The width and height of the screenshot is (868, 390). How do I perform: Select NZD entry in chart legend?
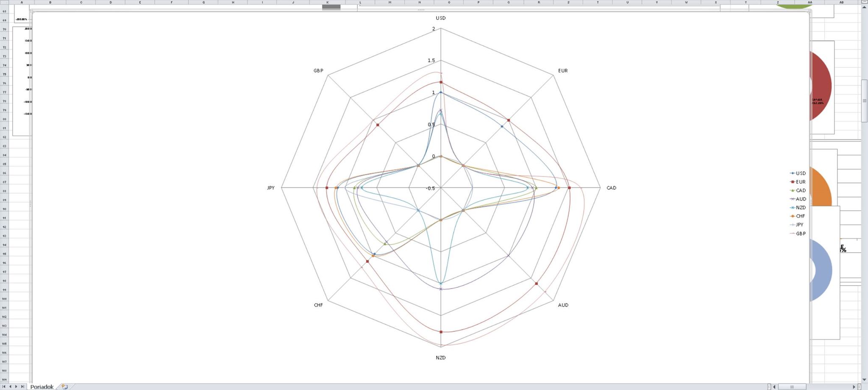pyautogui.click(x=798, y=208)
